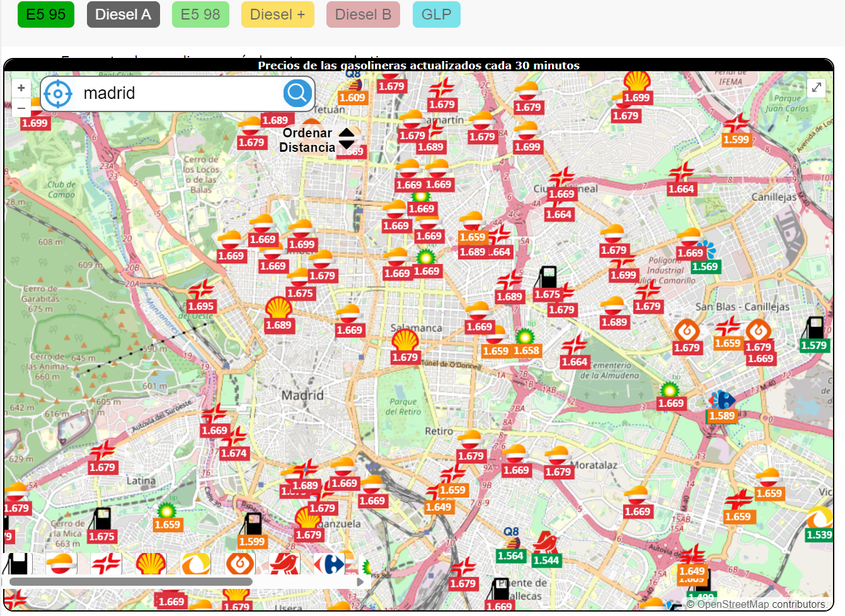This screenshot has width=845, height=616.
Task: Select the Diesel B fuel tab
Action: [x=363, y=14]
